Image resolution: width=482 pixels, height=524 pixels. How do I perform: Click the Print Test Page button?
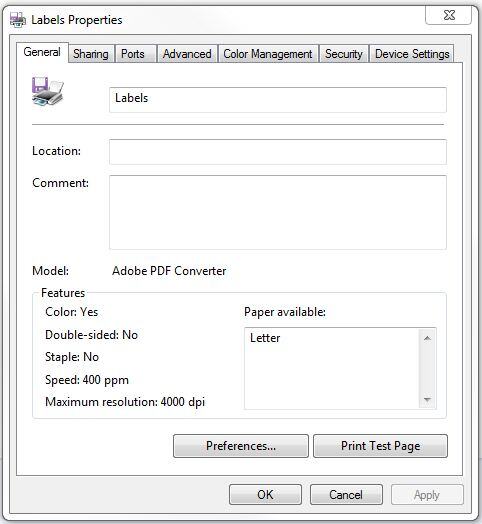[x=380, y=446]
